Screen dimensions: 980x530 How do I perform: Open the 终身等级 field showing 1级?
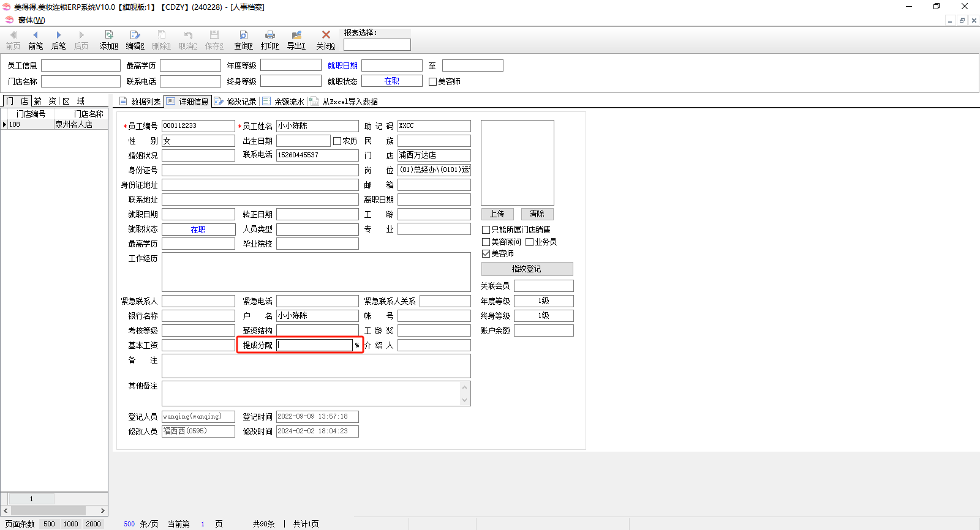coord(544,316)
